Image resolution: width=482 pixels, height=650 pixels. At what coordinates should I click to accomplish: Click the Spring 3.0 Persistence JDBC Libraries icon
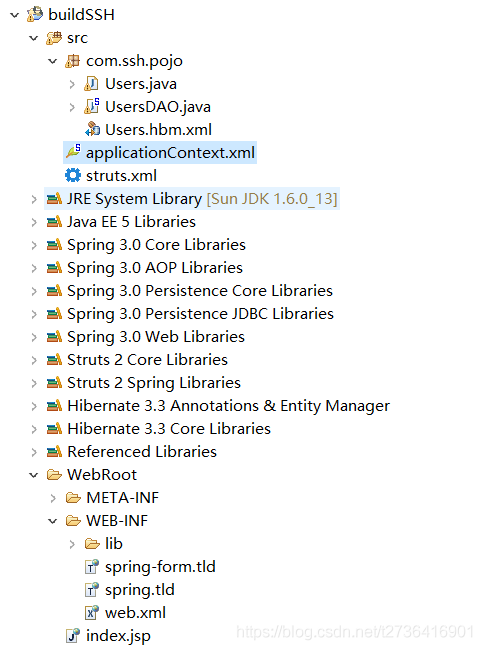point(54,314)
